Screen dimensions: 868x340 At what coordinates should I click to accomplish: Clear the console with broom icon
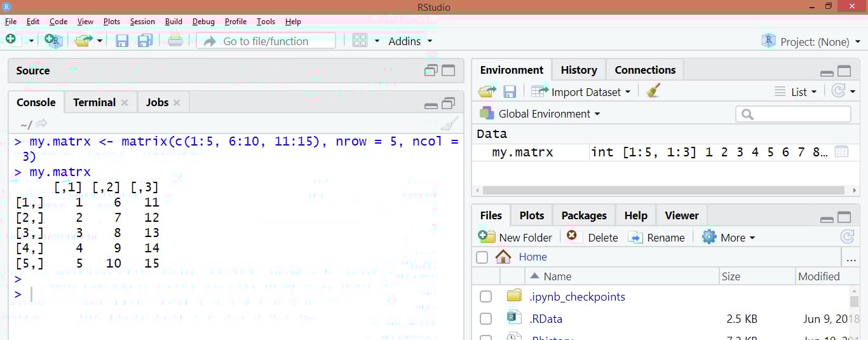coord(449,123)
